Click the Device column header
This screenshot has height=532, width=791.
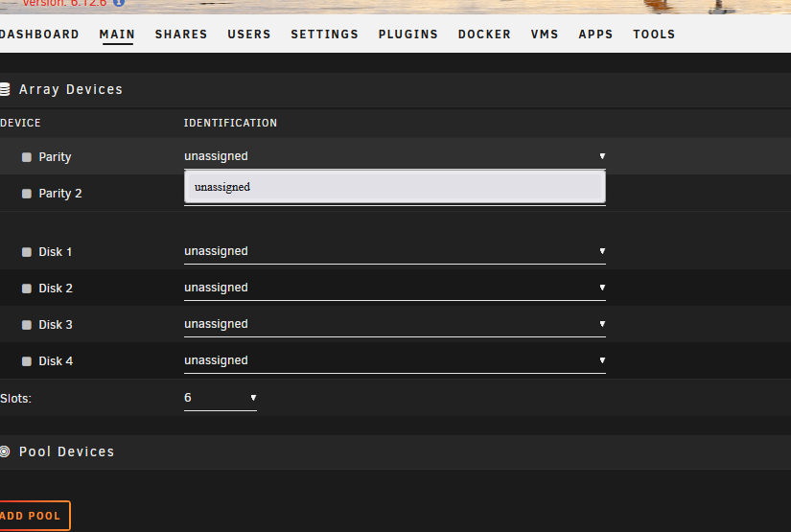(x=20, y=123)
